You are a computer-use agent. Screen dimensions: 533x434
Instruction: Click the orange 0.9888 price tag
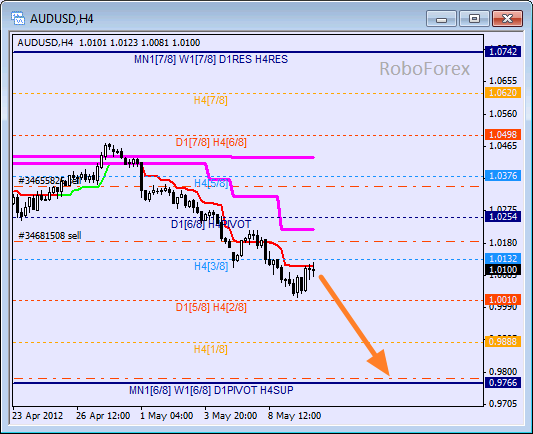pyautogui.click(x=503, y=341)
